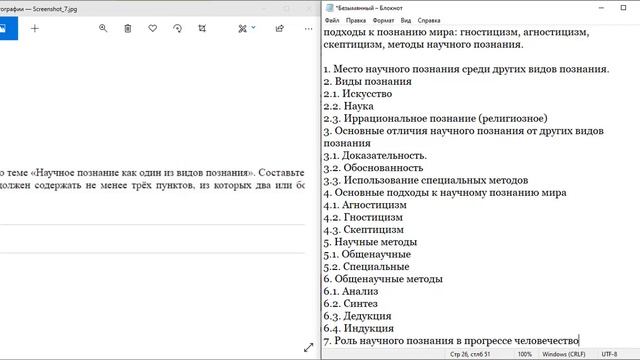Click the Notepad title '*Безымянный – Блокнот'
This screenshot has height=360, width=640.
(369, 8)
